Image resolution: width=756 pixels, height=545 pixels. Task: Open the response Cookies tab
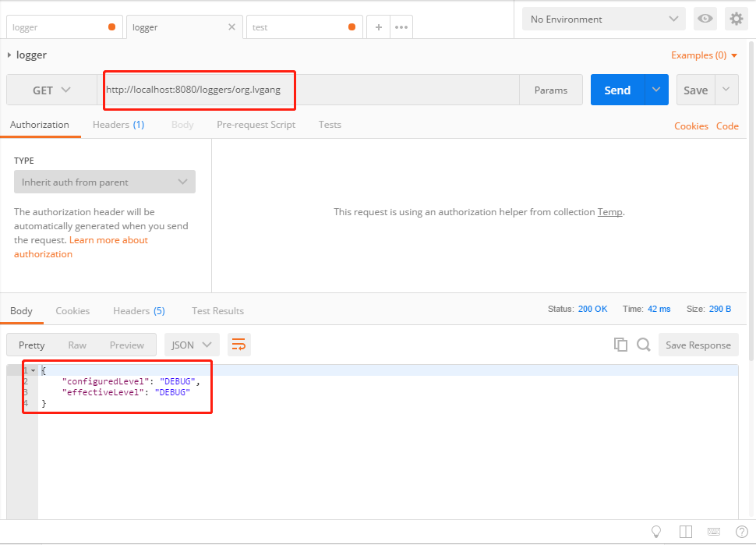point(72,311)
